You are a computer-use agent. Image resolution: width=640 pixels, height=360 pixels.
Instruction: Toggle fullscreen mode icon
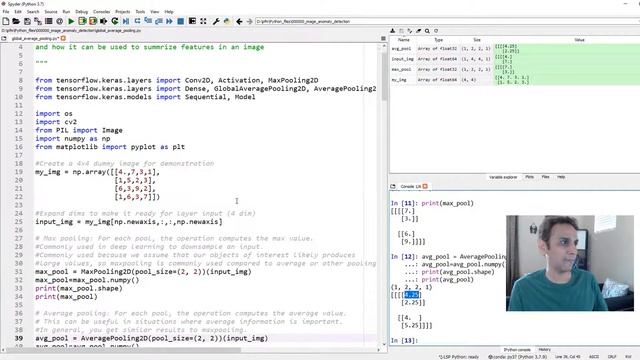(x=203, y=21)
